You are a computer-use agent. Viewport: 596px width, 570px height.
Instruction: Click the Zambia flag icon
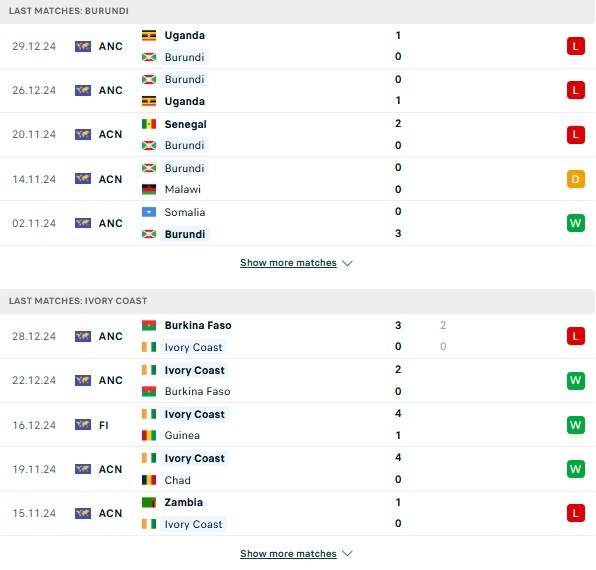tap(149, 502)
